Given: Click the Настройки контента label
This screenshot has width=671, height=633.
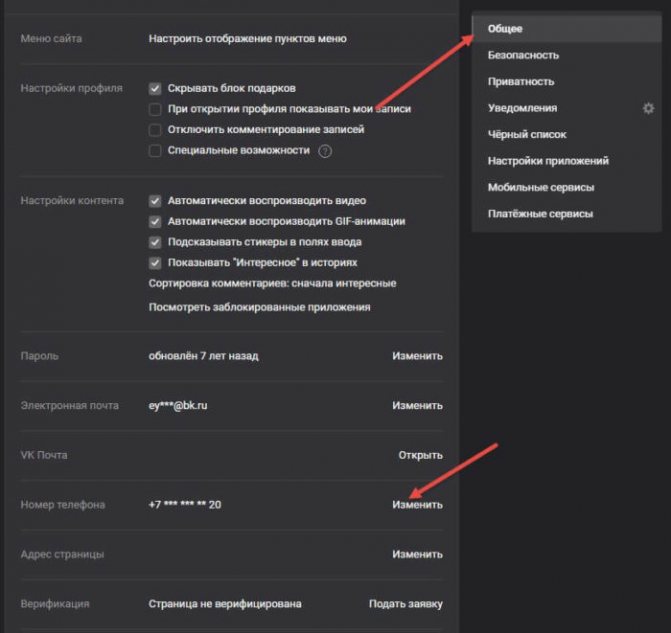Looking at the screenshot, I should click(x=72, y=201).
